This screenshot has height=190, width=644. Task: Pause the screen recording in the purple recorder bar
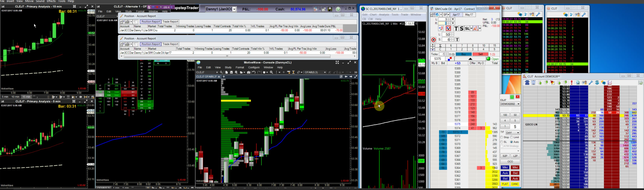pos(153,7)
